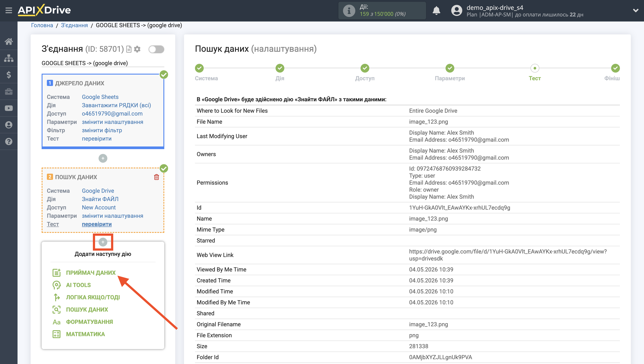Choose ПРИЙМАЧ ДАНИХ next action

(91, 273)
